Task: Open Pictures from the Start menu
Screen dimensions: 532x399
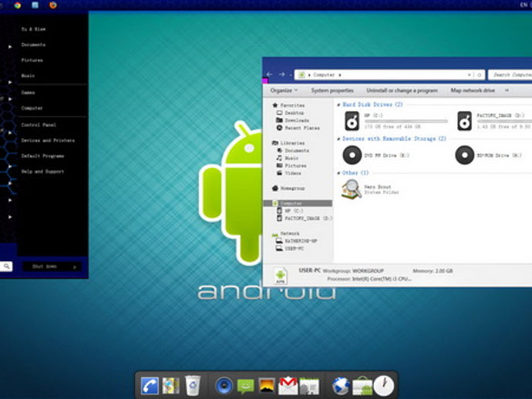Action: (x=32, y=60)
